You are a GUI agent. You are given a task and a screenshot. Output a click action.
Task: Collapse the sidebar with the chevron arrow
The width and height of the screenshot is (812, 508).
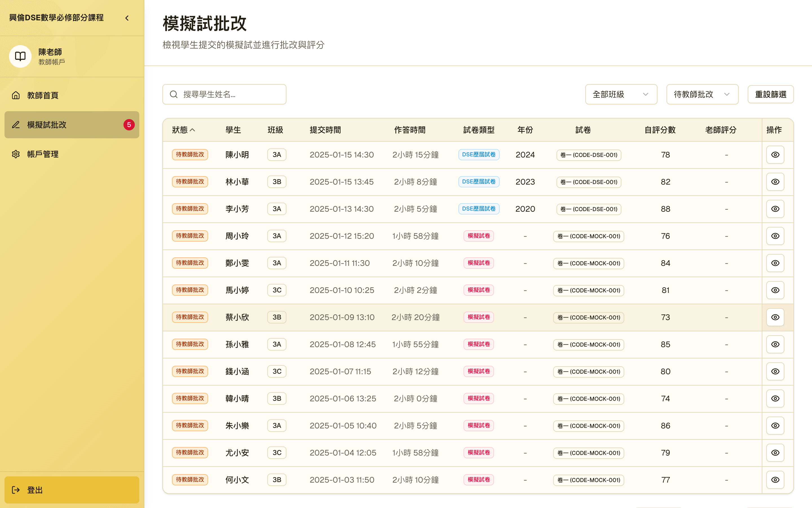click(x=127, y=18)
